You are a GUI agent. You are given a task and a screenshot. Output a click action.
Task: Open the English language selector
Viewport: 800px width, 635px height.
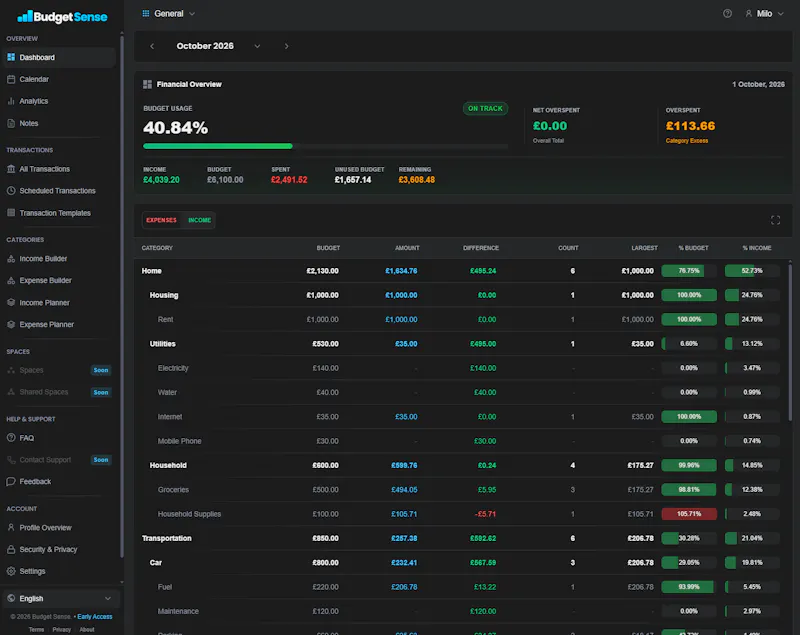pyautogui.click(x=61, y=598)
